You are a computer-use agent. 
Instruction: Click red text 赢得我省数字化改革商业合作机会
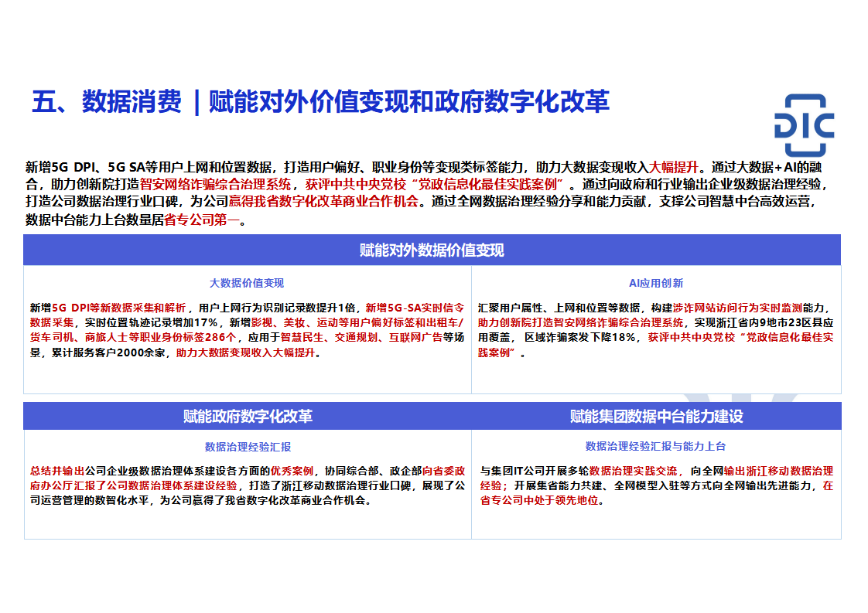point(323,202)
